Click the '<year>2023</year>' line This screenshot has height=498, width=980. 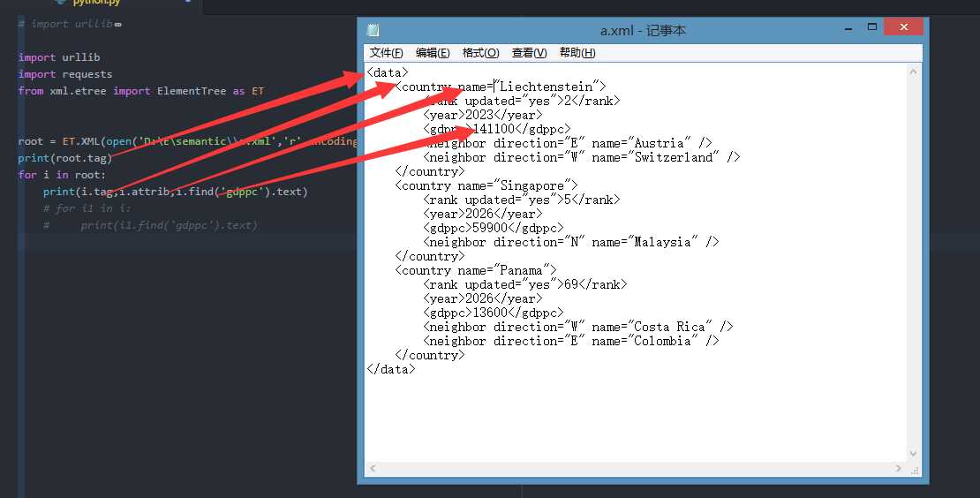[483, 115]
